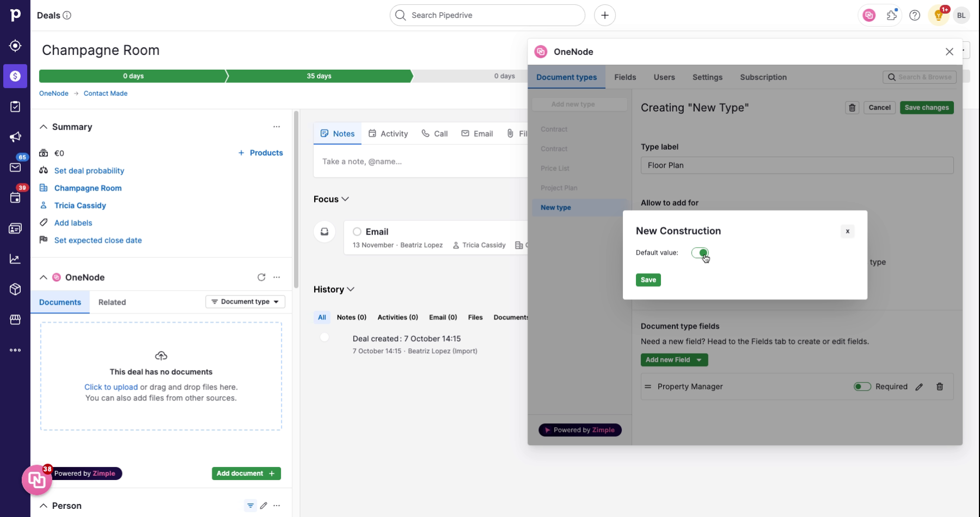Open the floating Zimple chat bubble
Screen dimensions: 980x517
[37, 480]
